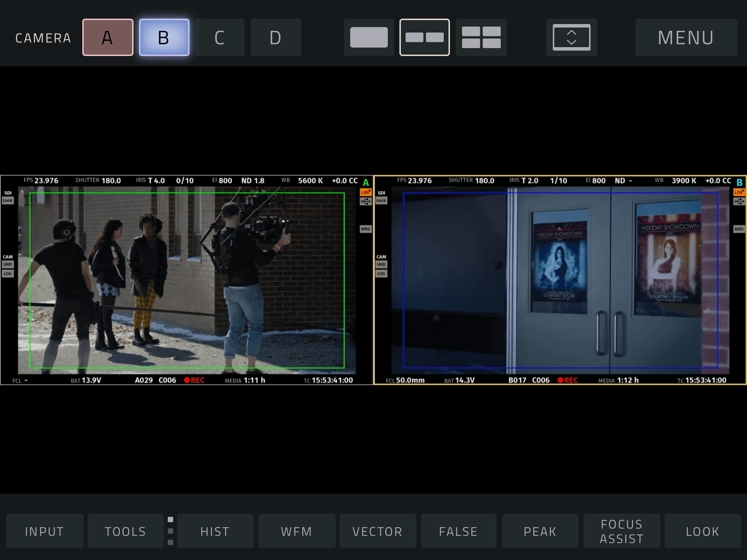This screenshot has width=747, height=560.
Task: Enable camera D
Action: pos(276,37)
